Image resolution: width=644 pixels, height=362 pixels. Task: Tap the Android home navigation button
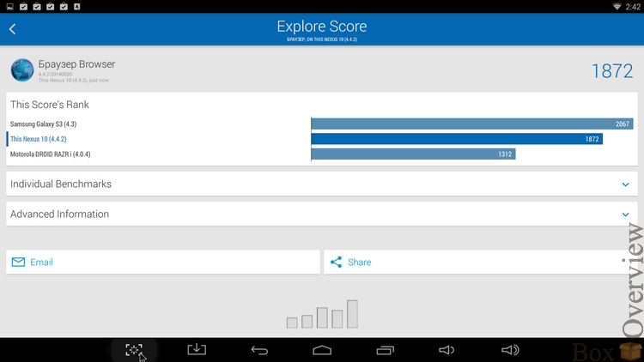pos(322,350)
